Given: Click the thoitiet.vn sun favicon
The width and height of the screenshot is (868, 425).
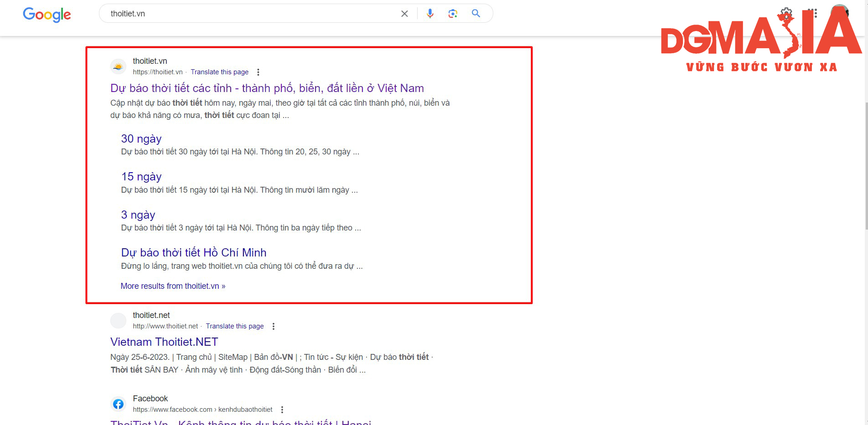Looking at the screenshot, I should click(119, 67).
